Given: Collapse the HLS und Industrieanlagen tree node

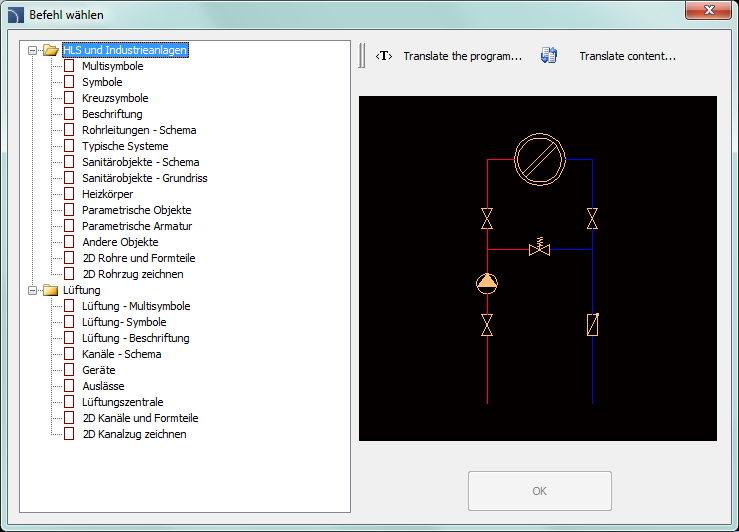Looking at the screenshot, I should [34, 50].
